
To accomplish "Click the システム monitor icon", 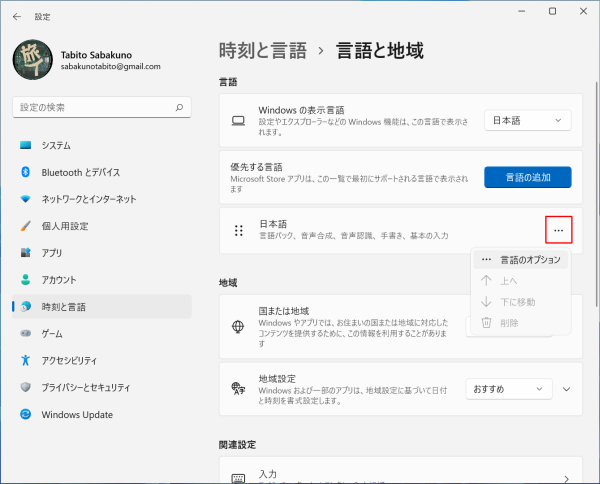I will point(26,145).
